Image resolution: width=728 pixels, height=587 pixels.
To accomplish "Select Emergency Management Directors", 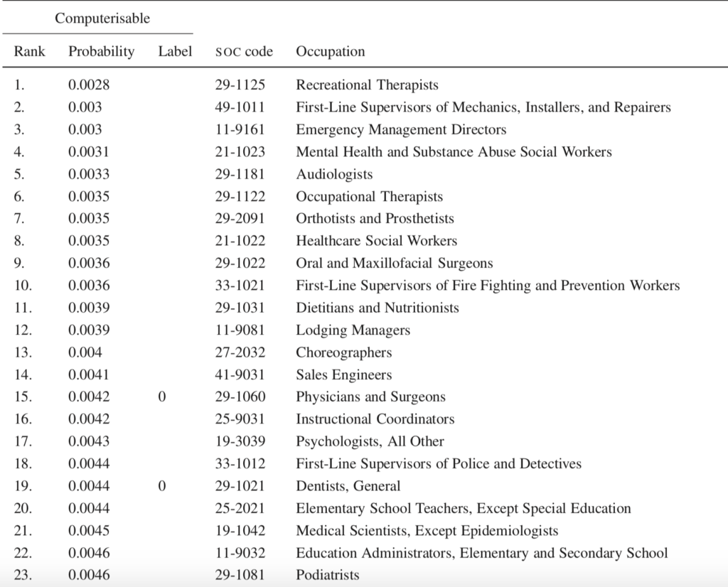I will pos(401,129).
